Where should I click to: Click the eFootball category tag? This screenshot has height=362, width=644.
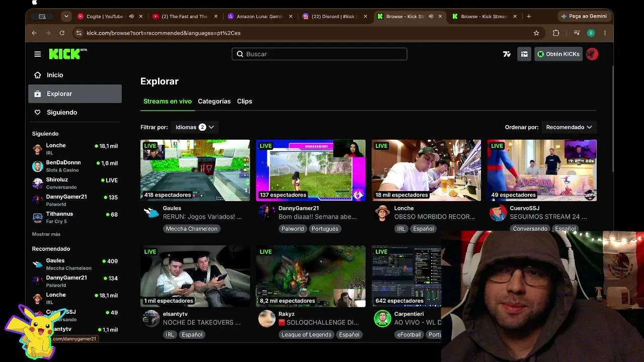[409, 335]
